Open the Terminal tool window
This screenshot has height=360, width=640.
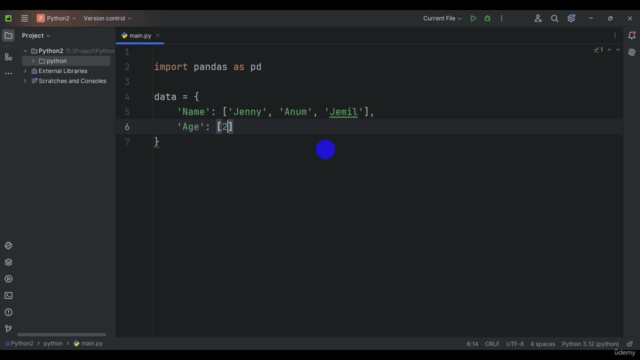[x=8, y=296]
